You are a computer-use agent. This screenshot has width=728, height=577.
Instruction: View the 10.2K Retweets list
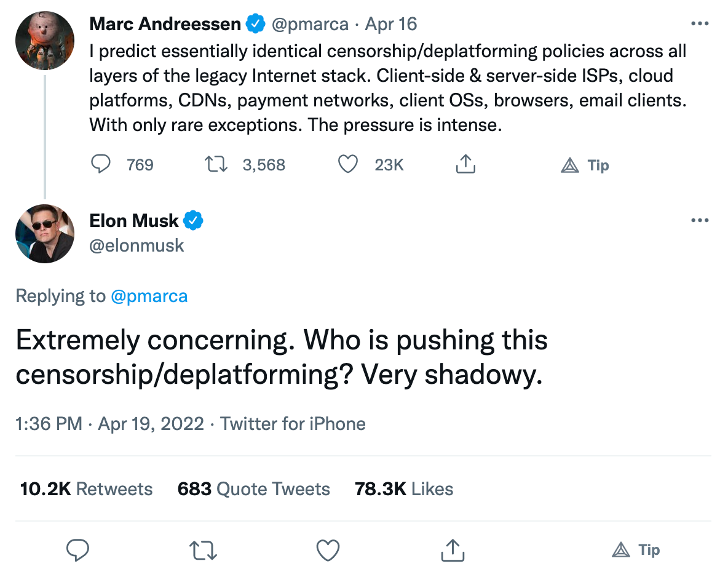(x=86, y=489)
